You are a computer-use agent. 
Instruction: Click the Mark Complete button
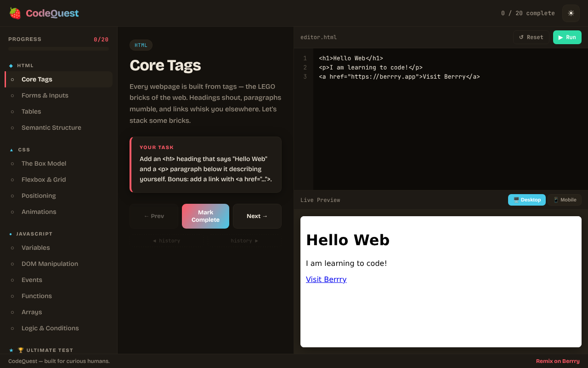[x=205, y=216]
